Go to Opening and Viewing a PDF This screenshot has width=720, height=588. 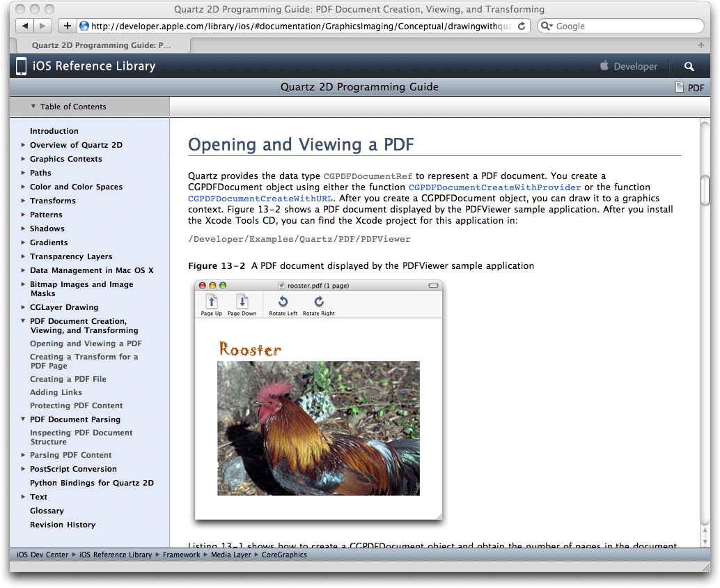click(x=86, y=343)
